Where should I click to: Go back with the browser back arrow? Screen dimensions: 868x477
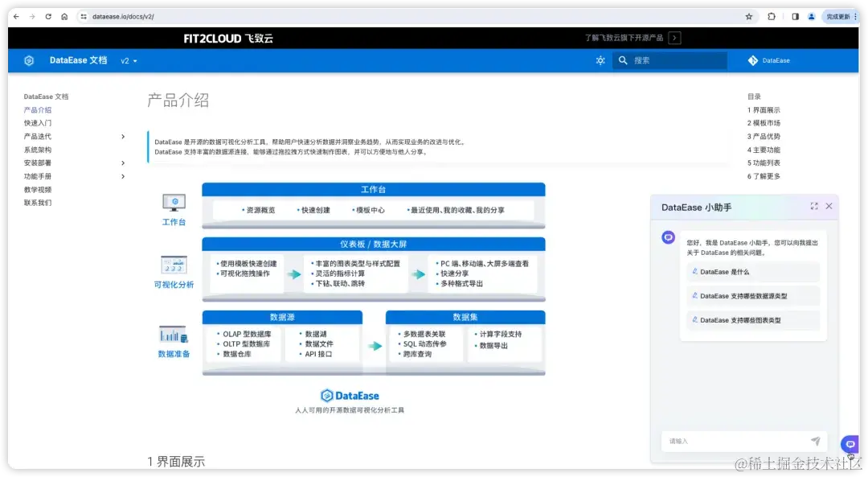click(16, 17)
